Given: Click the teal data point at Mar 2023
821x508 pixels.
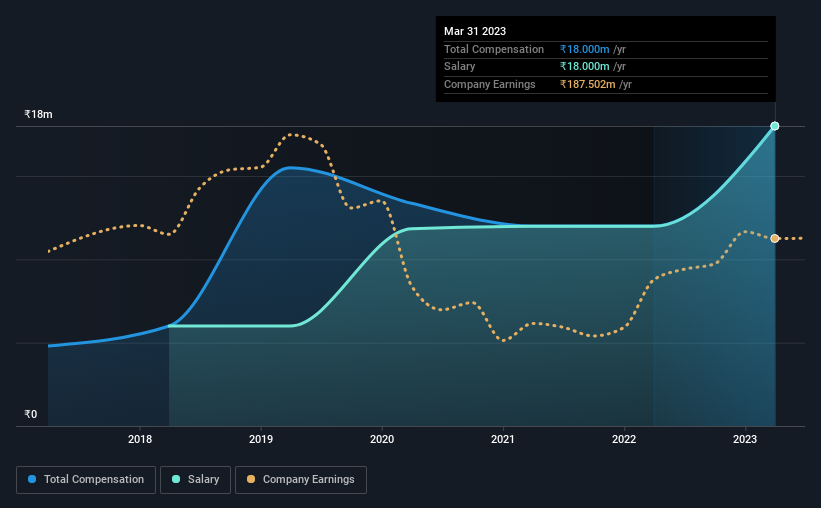Looking at the screenshot, I should pyautogui.click(x=775, y=126).
